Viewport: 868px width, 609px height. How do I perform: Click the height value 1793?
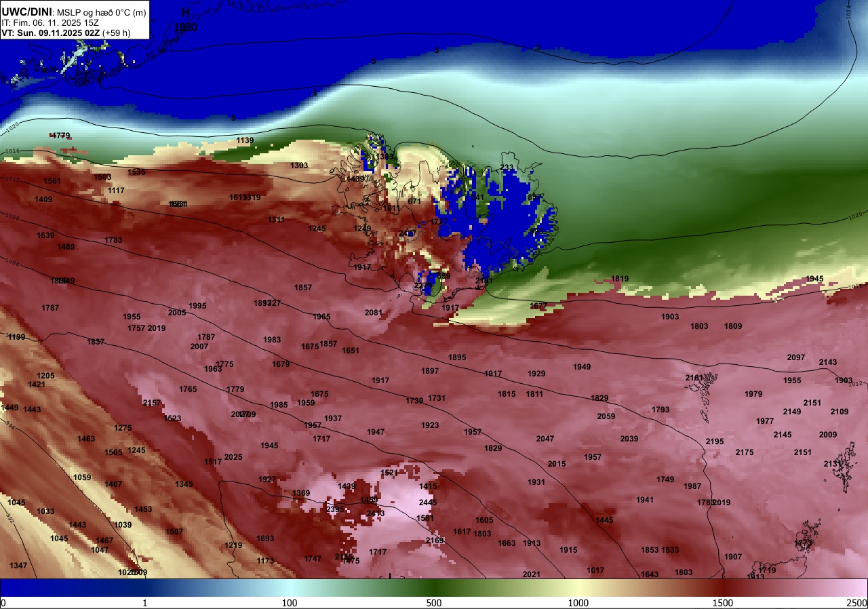click(x=660, y=410)
